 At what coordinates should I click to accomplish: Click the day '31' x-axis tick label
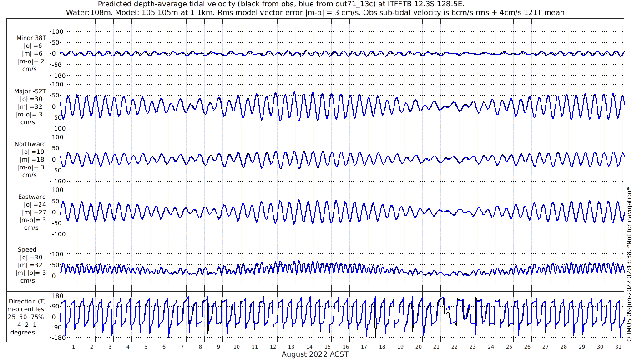[618, 346]
